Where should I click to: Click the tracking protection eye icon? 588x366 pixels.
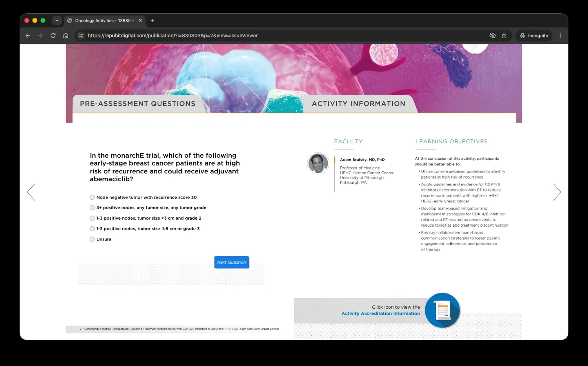tap(493, 36)
